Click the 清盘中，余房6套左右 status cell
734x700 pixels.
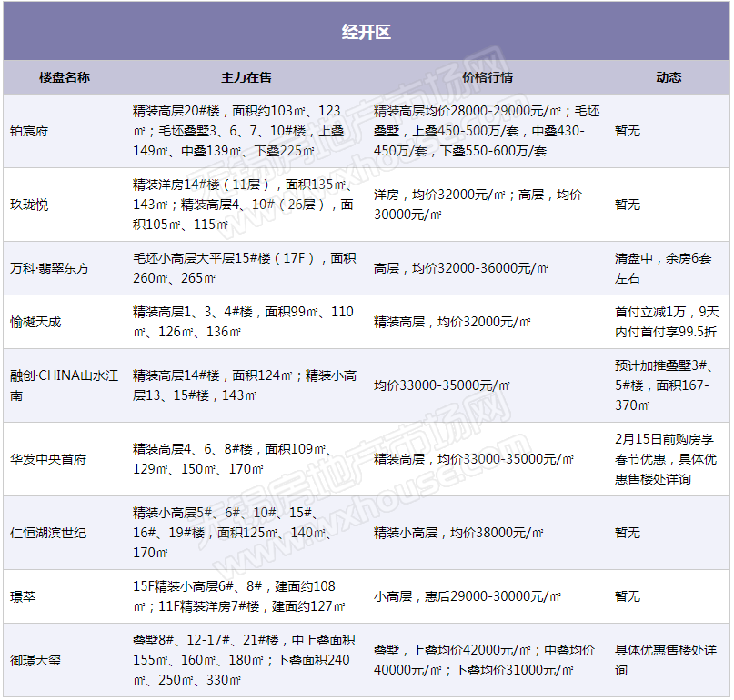663,268
